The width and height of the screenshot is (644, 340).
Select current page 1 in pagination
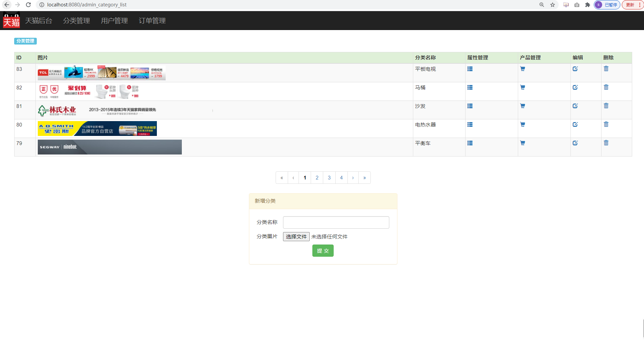click(305, 178)
